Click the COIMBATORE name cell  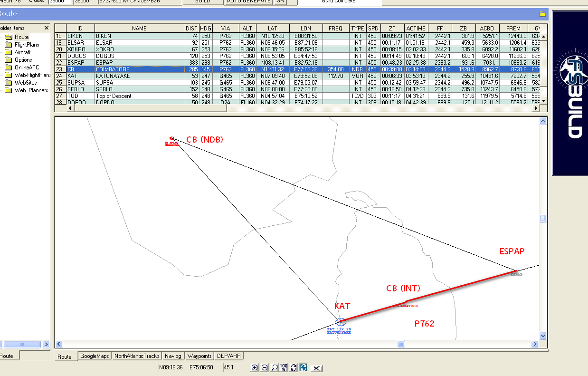(139, 69)
